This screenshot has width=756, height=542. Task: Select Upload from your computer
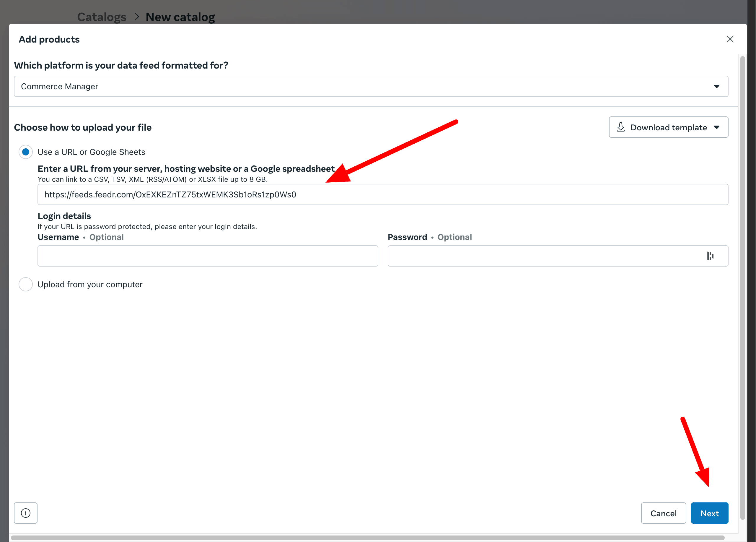(26, 284)
